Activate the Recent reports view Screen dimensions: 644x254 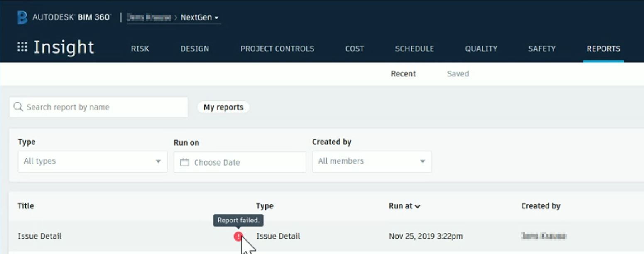pyautogui.click(x=403, y=73)
